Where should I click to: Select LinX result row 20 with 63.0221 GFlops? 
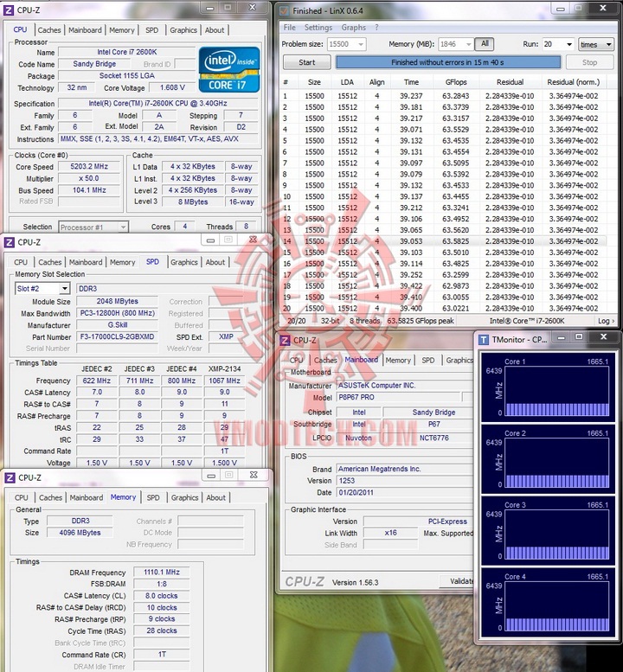pos(444,308)
